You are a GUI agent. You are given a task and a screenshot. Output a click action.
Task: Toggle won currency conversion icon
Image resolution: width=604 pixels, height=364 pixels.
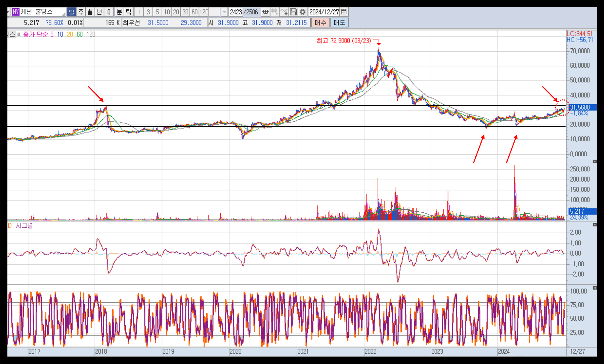coord(265,12)
